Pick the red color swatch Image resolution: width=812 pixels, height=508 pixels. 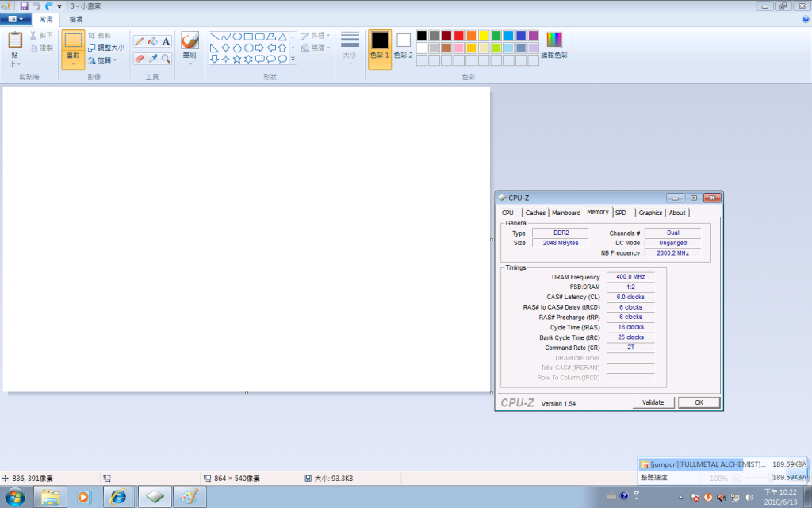(459, 36)
